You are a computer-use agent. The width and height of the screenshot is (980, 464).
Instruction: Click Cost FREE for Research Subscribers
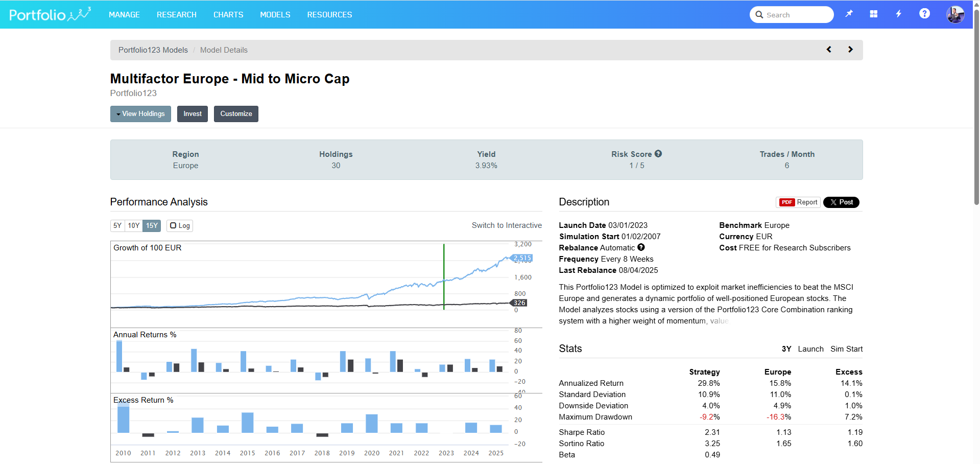coord(785,248)
